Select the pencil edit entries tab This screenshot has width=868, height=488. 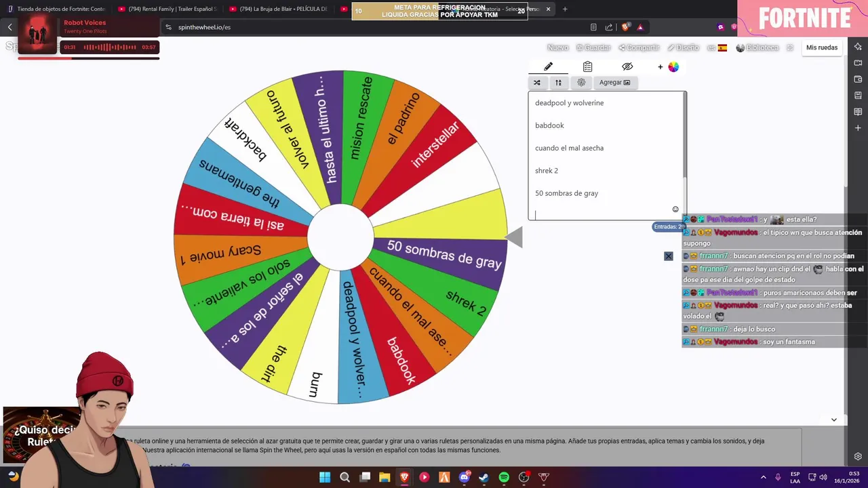point(548,66)
